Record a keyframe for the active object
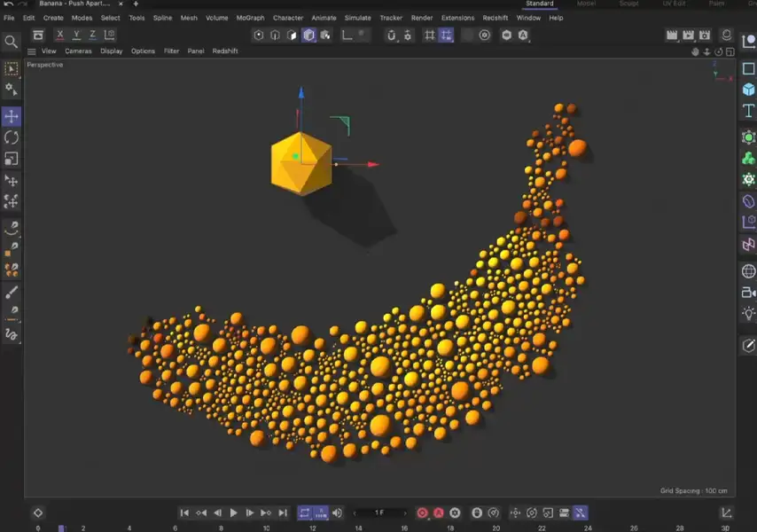Screen dimensions: 757x532 pyautogui.click(x=422, y=512)
